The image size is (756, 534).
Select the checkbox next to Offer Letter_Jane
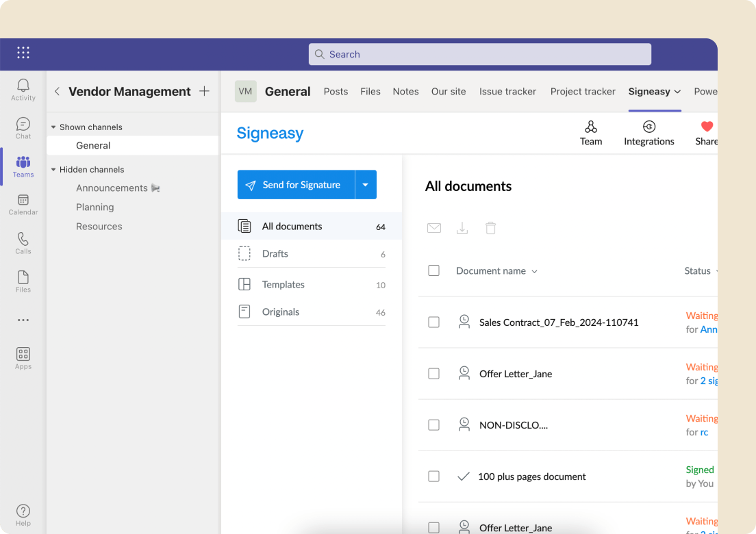click(x=433, y=374)
